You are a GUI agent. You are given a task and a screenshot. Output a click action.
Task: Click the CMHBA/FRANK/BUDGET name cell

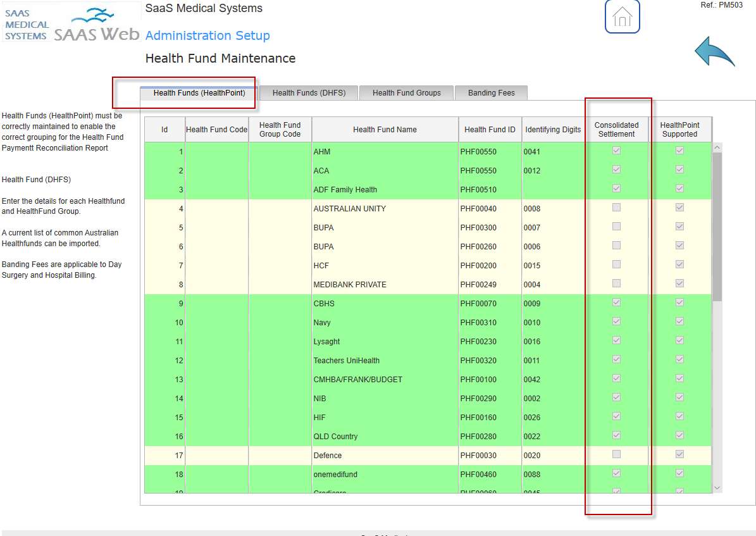[x=385, y=380]
